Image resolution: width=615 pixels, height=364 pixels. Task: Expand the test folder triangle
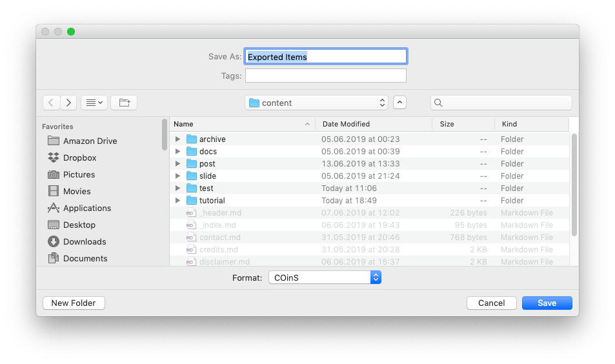pos(177,188)
